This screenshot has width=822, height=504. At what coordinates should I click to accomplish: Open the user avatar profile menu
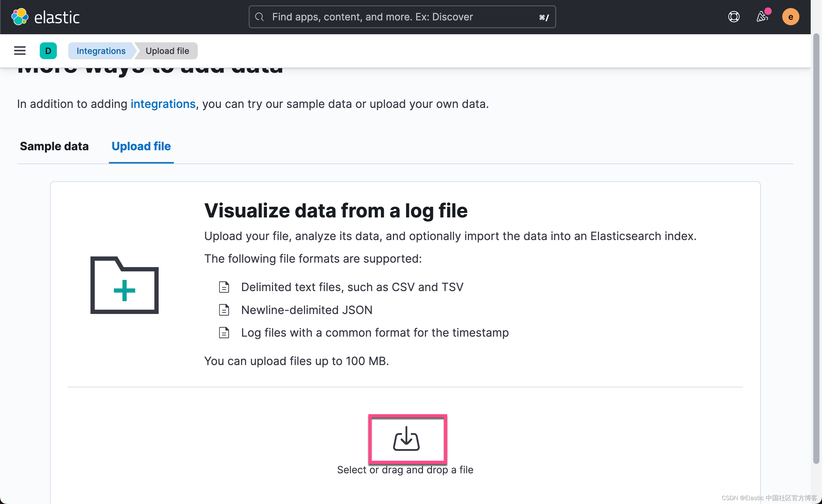790,16
